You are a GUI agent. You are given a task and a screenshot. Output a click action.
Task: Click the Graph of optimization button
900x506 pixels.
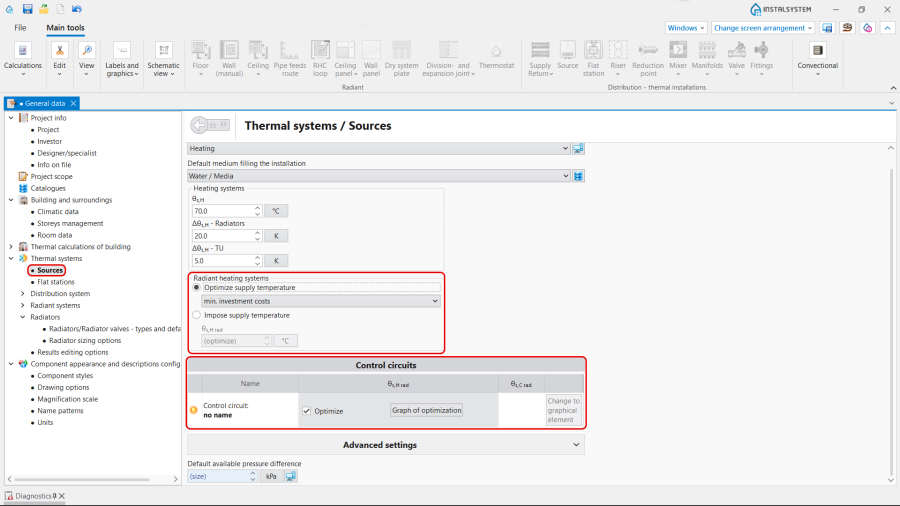click(426, 410)
